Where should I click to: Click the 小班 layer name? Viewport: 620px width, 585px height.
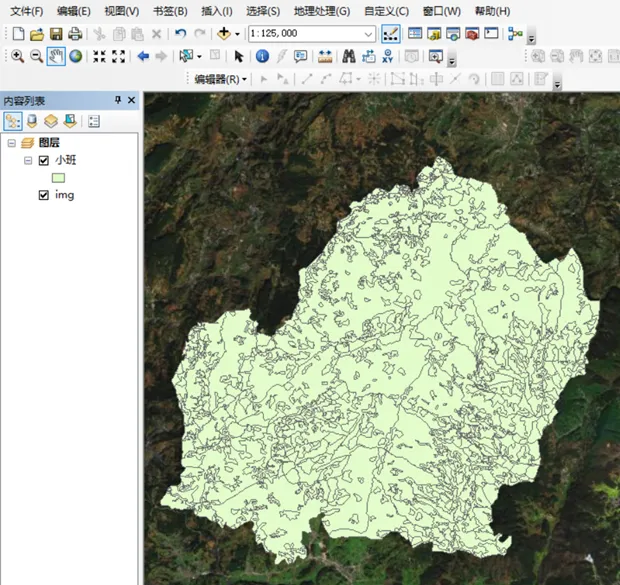point(64,160)
